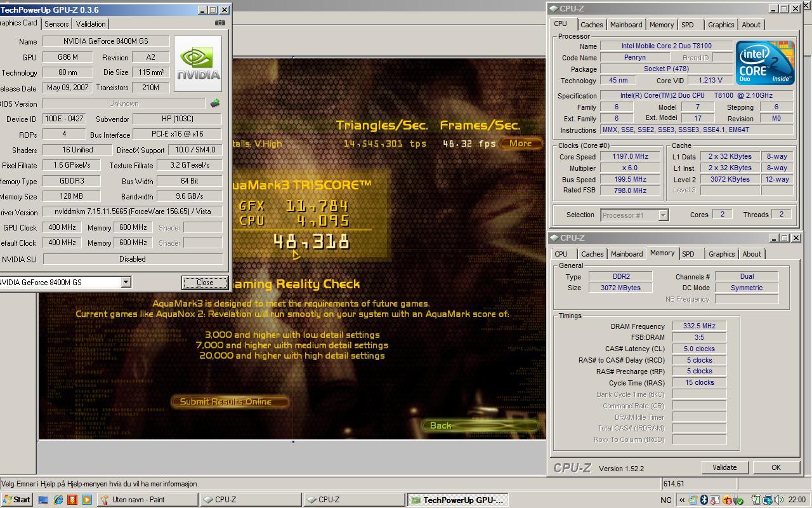Click the CAS# Latency value 5.0 clocks
Screen dimensions: 812x508
[x=699, y=349]
